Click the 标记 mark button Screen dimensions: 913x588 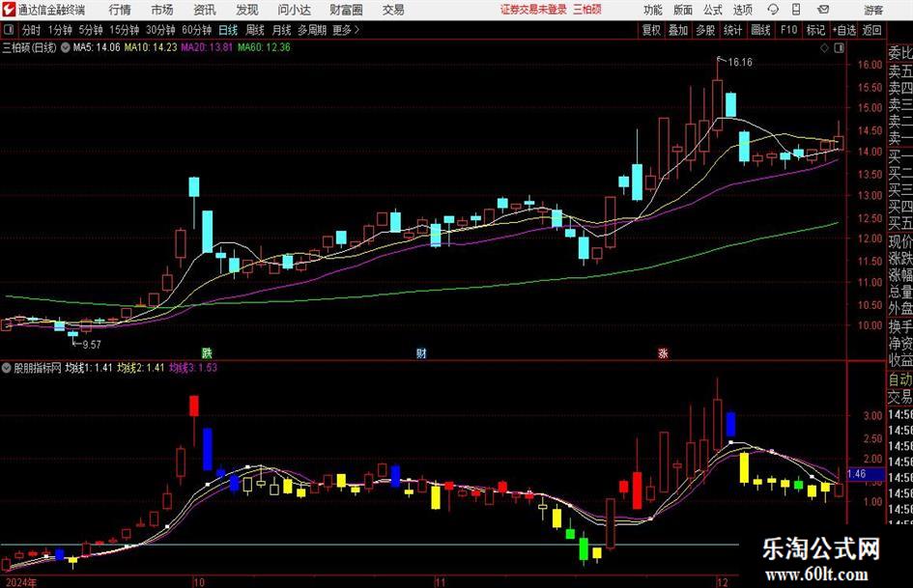(815, 30)
